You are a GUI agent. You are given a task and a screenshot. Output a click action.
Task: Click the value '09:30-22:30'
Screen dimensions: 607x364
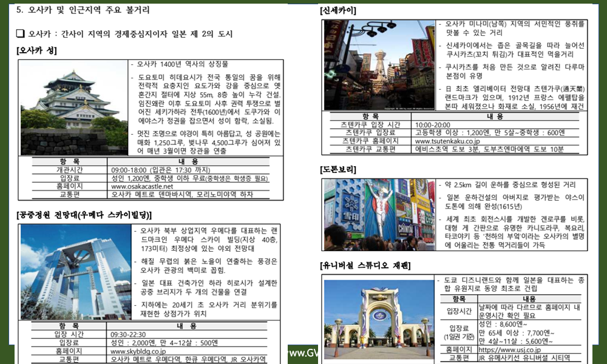[x=128, y=335]
